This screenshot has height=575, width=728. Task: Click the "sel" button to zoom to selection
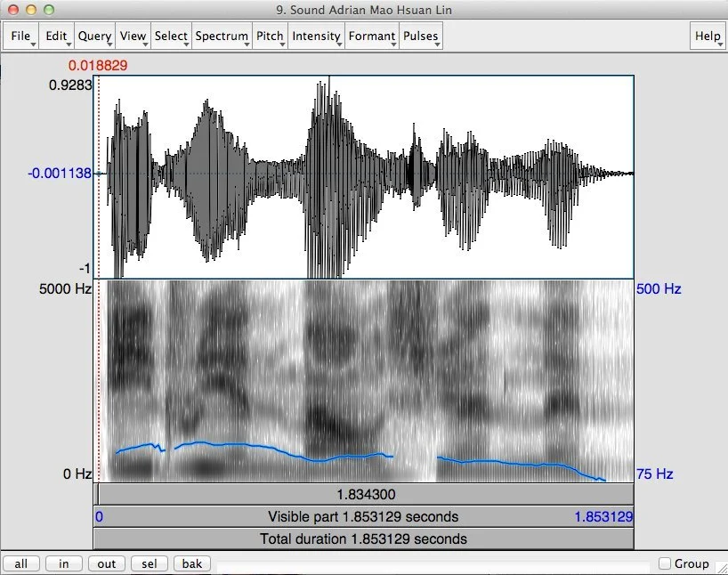tap(149, 563)
